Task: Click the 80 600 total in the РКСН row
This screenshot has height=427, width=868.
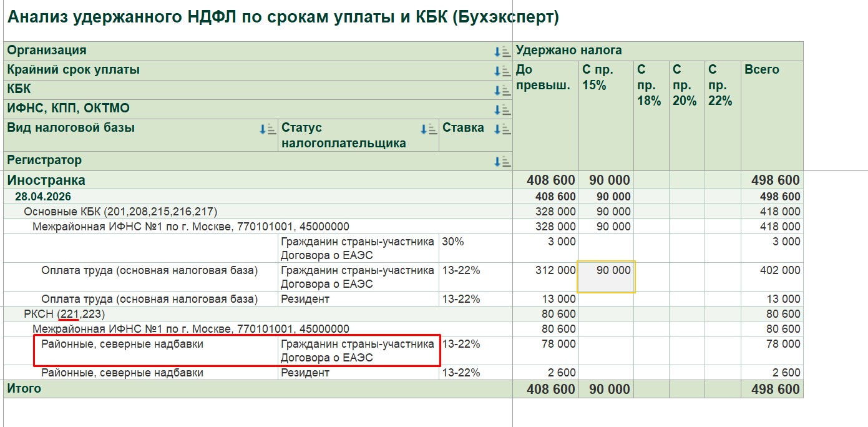Action: 772,314
